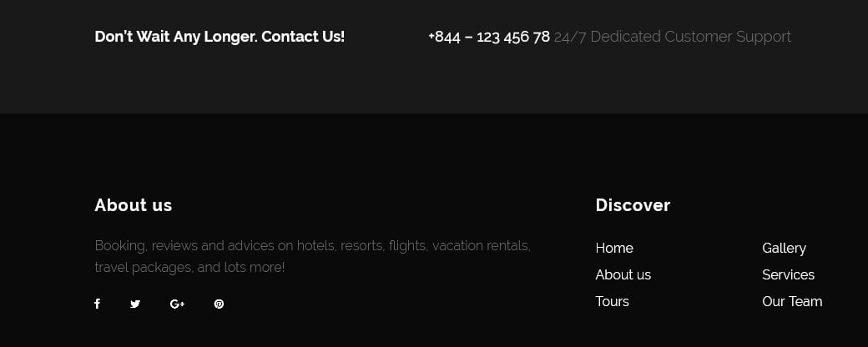The width and height of the screenshot is (868, 347).
Task: Click the bold 'About us' section heading
Action: [x=134, y=205]
